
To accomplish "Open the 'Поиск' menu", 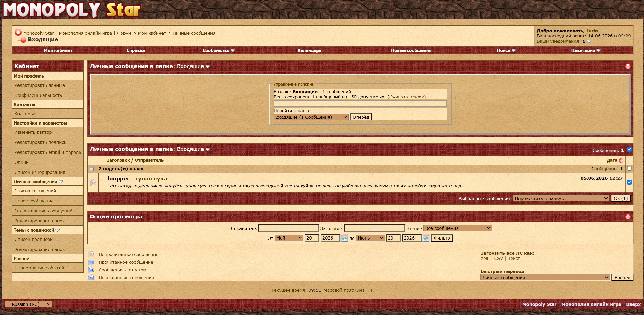I will click(506, 50).
